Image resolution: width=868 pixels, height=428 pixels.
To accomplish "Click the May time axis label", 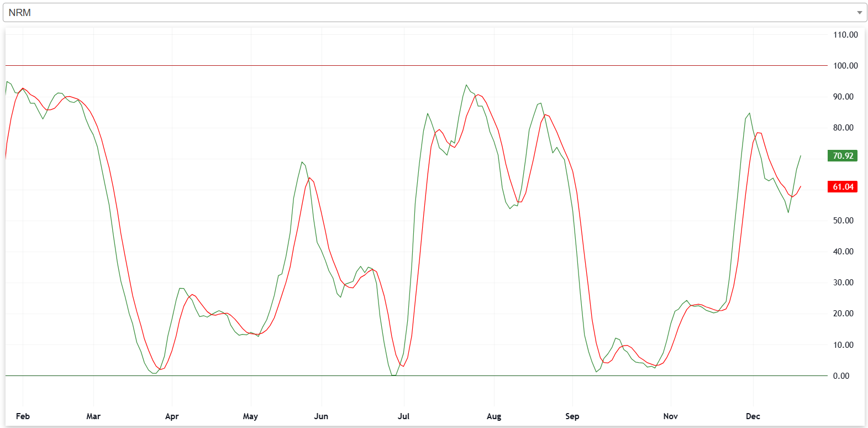I will (x=250, y=416).
